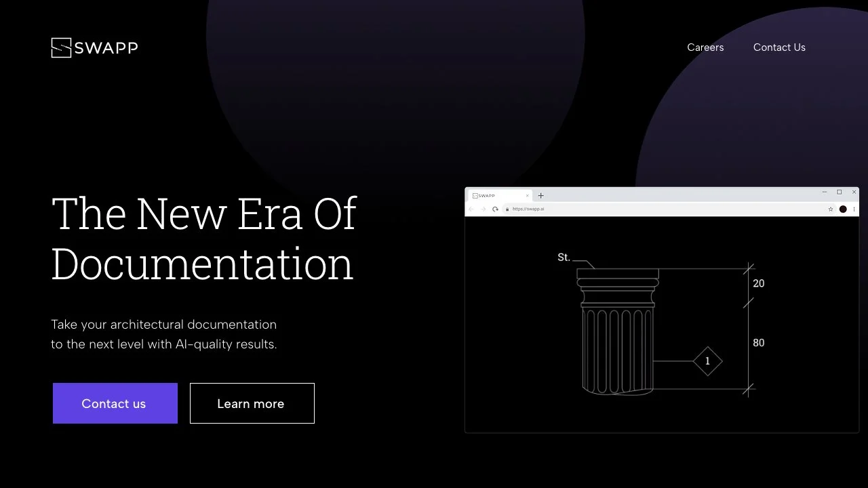This screenshot has height=488, width=868.
Task: Click the purple Contact us button
Action: coord(115,403)
